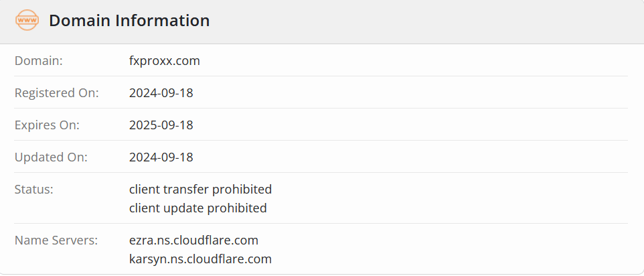Click the gray panel header bar
This screenshot has width=644, height=276.
[x=322, y=21]
